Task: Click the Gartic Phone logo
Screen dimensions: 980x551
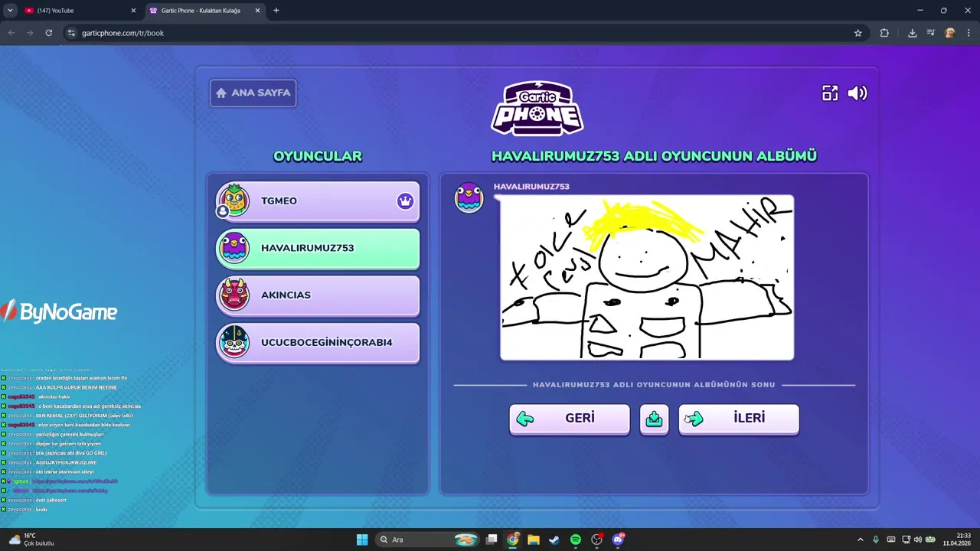Action: [537, 108]
